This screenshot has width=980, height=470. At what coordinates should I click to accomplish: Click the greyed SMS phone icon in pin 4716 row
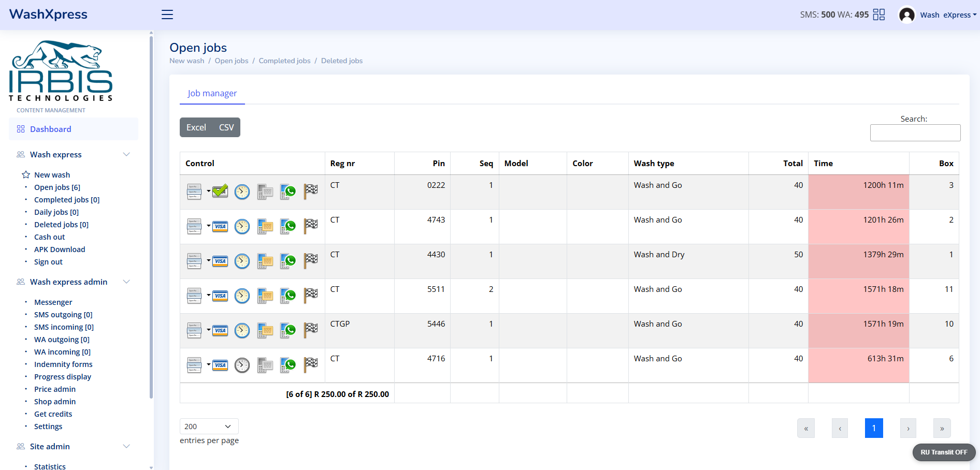pos(265,365)
